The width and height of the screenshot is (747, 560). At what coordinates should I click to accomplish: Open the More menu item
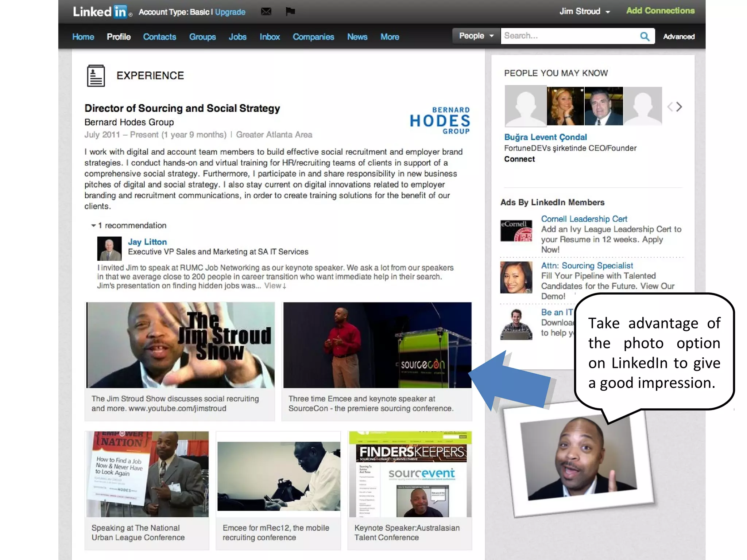(x=390, y=37)
